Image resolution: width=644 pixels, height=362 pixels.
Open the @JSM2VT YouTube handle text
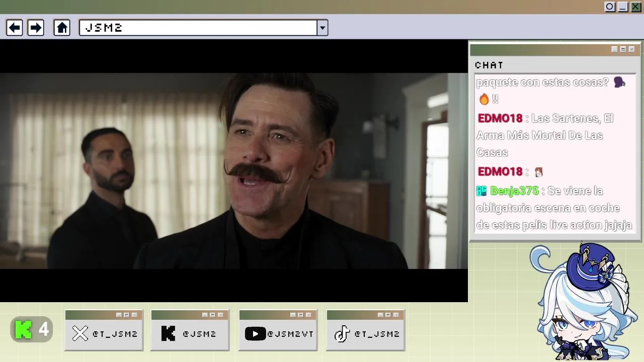[x=290, y=334]
